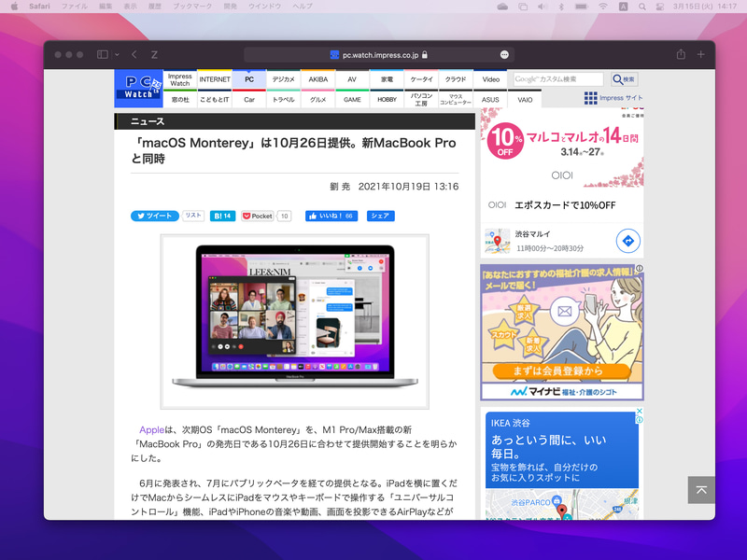Click the Safari sidebar icon
747x560 pixels.
[103, 54]
